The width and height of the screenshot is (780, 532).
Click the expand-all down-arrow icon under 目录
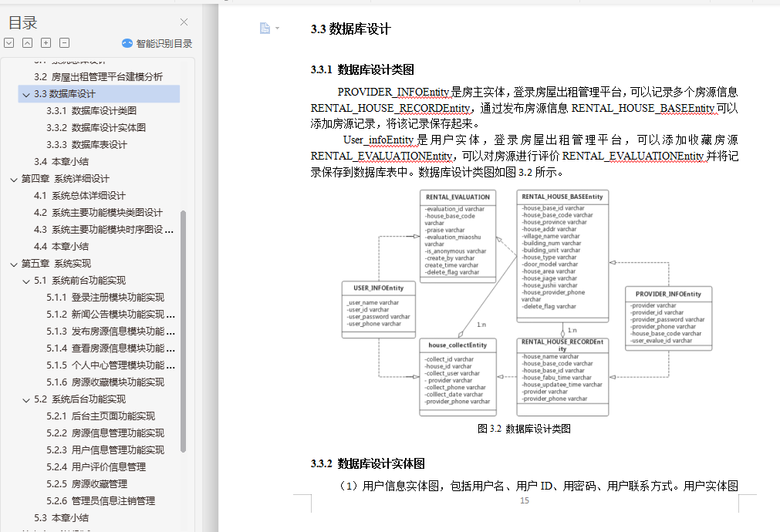tap(9, 42)
